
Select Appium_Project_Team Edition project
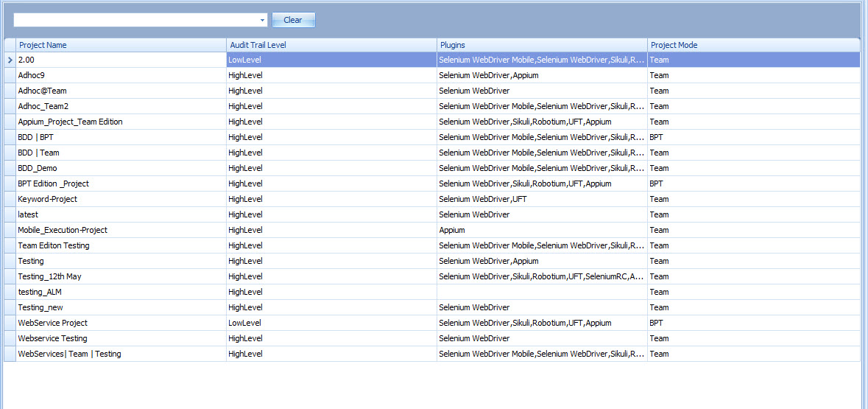click(x=121, y=122)
